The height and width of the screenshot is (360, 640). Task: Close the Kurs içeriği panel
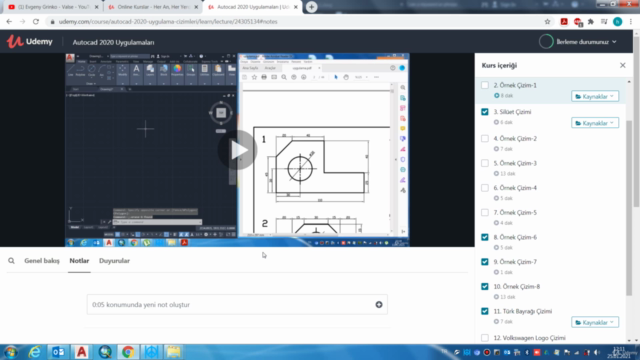622,65
